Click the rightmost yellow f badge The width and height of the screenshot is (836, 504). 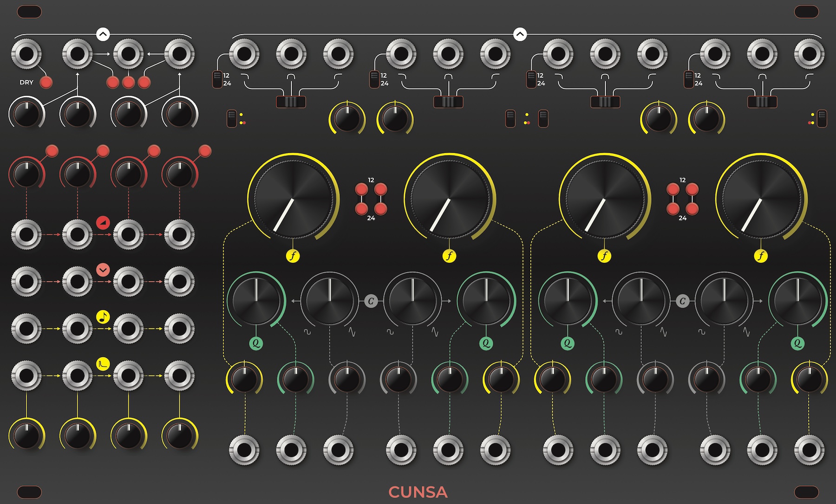click(x=761, y=255)
